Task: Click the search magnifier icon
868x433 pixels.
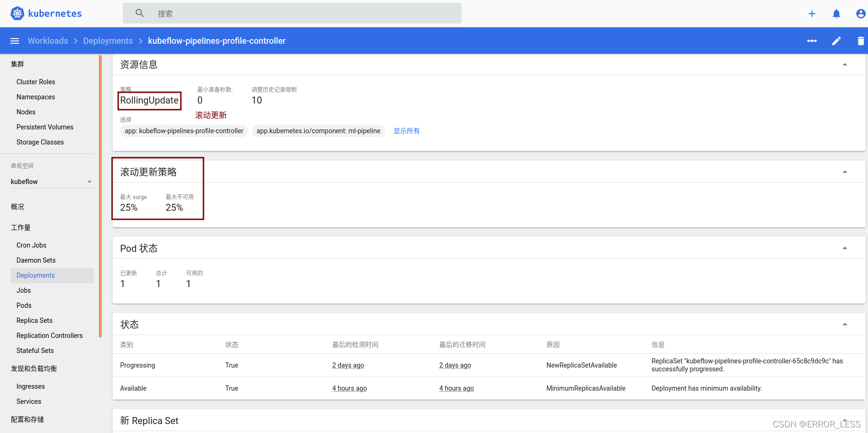Action: [x=140, y=13]
